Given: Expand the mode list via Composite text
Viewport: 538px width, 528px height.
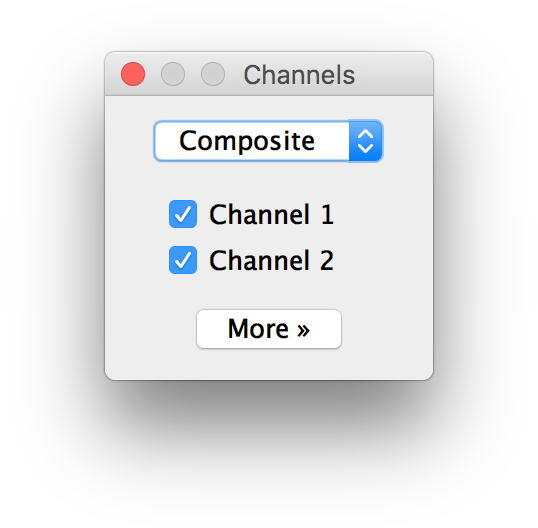Looking at the screenshot, I should [x=247, y=141].
